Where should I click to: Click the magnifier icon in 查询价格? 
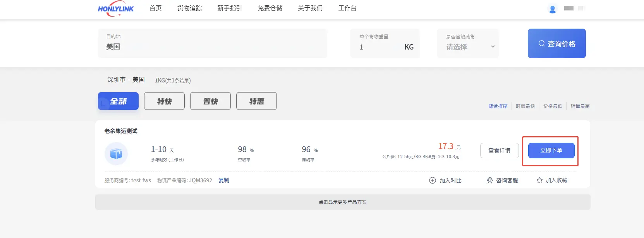(542, 44)
